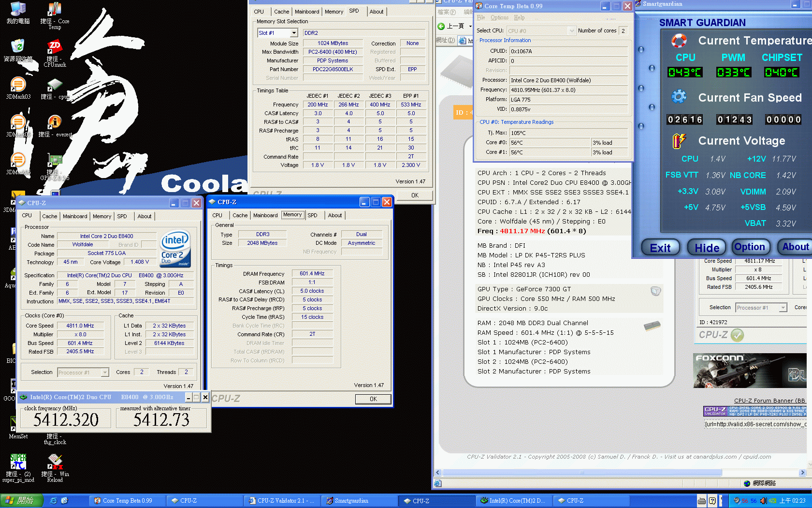Switch to Memory tab in top CPU-Z window
The height and width of the screenshot is (508, 812).
pyautogui.click(x=334, y=12)
